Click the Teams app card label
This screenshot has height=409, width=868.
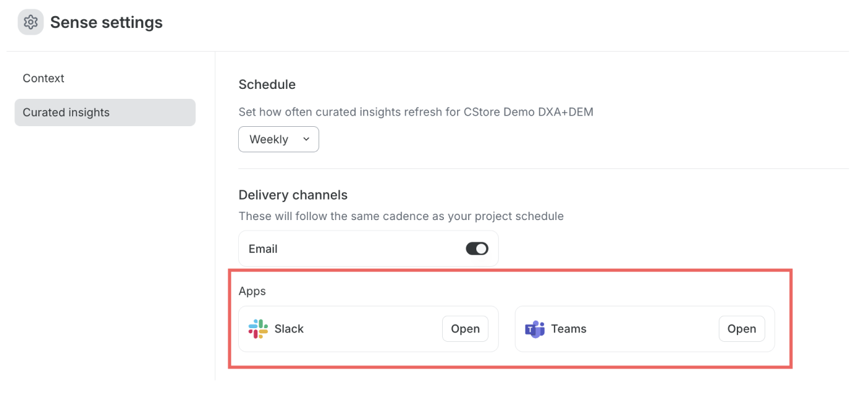pyautogui.click(x=569, y=329)
